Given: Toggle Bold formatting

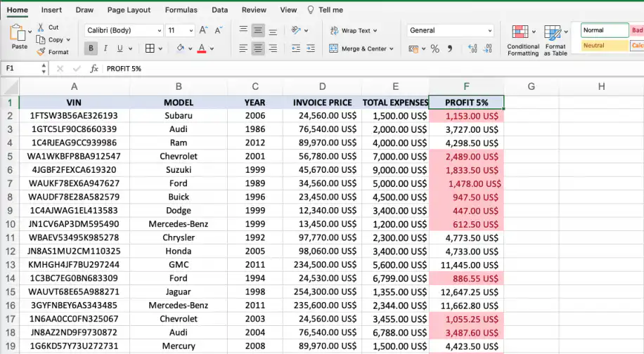Looking at the screenshot, I should pos(91,48).
